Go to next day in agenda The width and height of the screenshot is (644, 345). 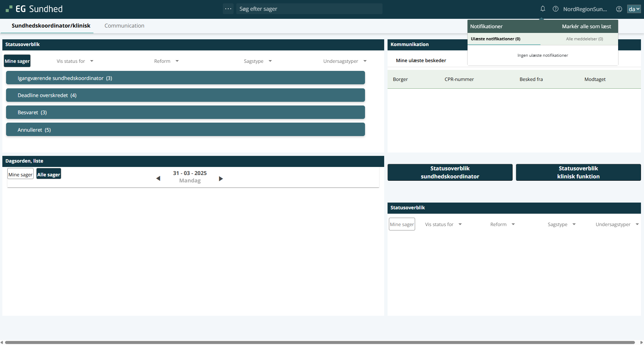221,178
